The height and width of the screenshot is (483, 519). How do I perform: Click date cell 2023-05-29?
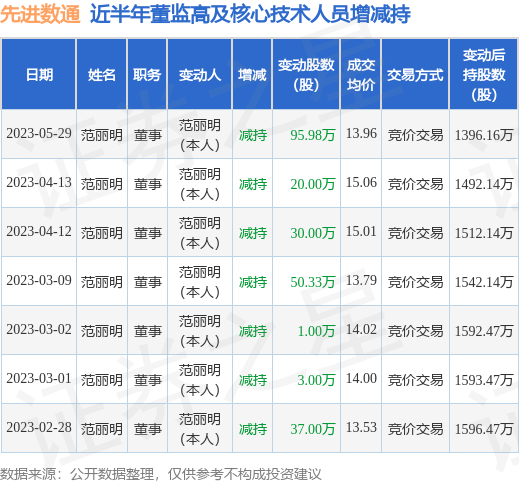[39, 134]
